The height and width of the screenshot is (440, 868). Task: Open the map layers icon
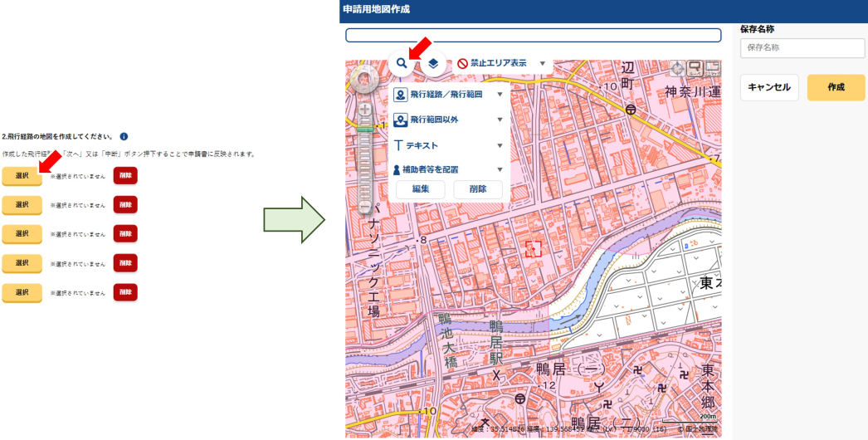pos(432,64)
